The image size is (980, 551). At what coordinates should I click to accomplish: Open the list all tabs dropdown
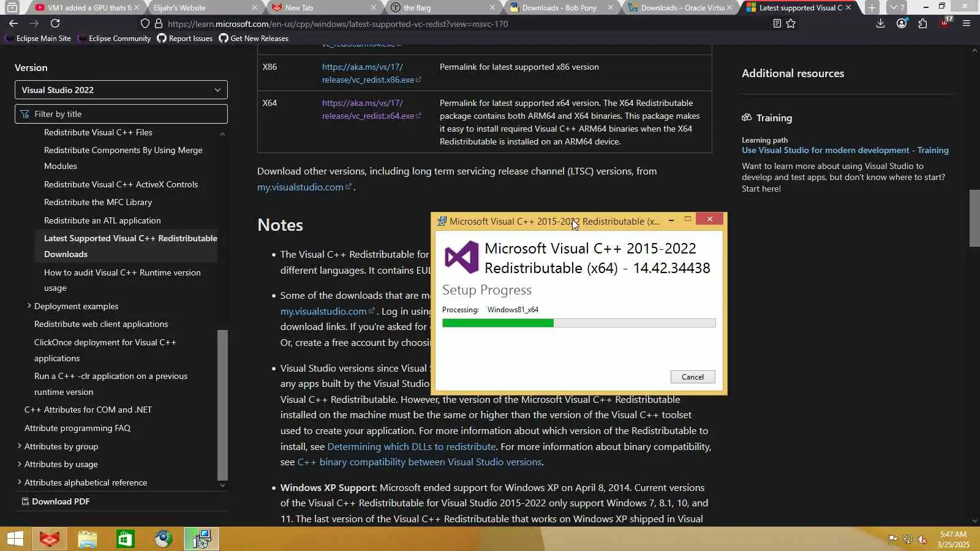click(897, 8)
